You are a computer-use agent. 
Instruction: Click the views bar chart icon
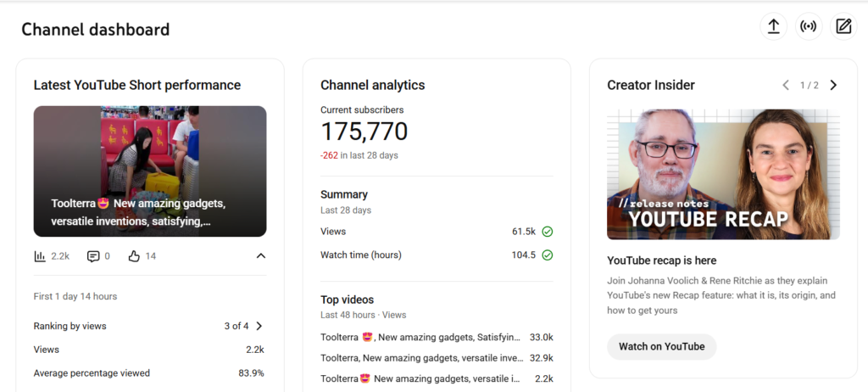(x=40, y=256)
